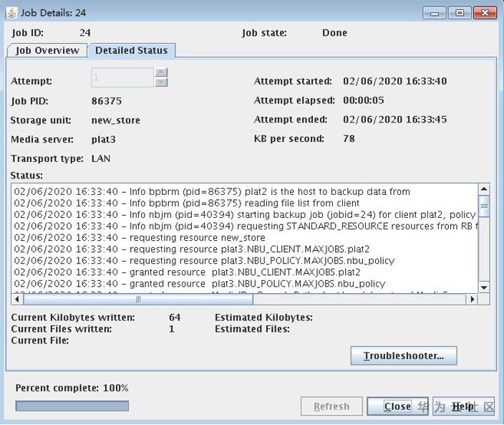Open Help for Job Details

(463, 406)
